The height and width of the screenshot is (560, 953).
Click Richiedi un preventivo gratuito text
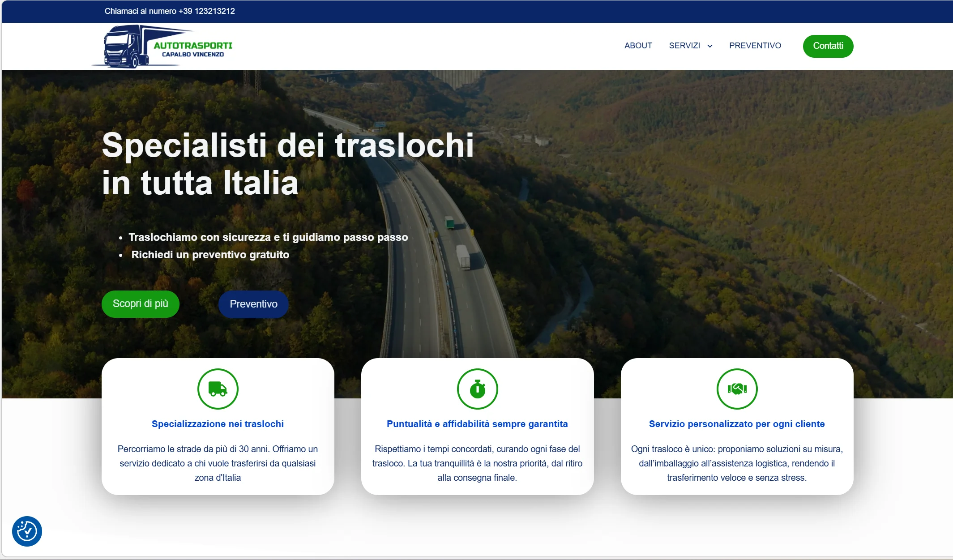pyautogui.click(x=210, y=255)
